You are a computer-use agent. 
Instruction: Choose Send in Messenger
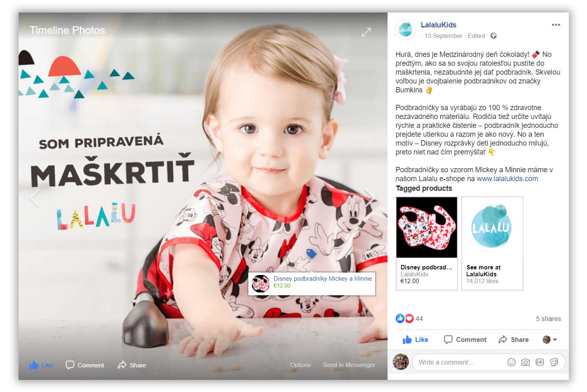pos(349,365)
